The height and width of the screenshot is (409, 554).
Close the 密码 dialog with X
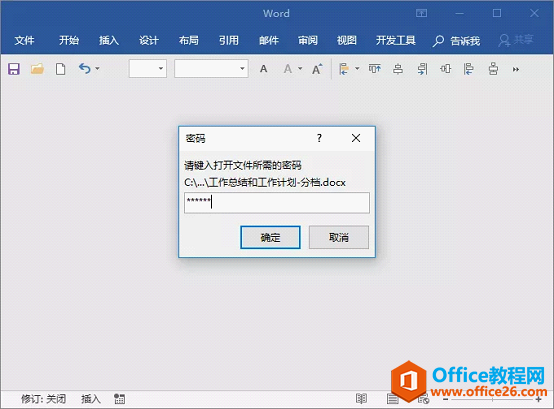tap(356, 138)
